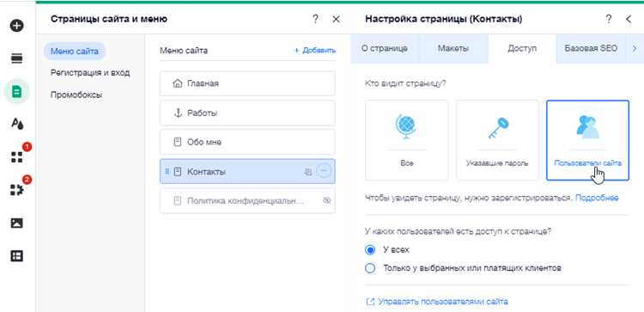Select Только у выбранных или платящих клиентов
The image size is (644, 312).
(x=370, y=268)
